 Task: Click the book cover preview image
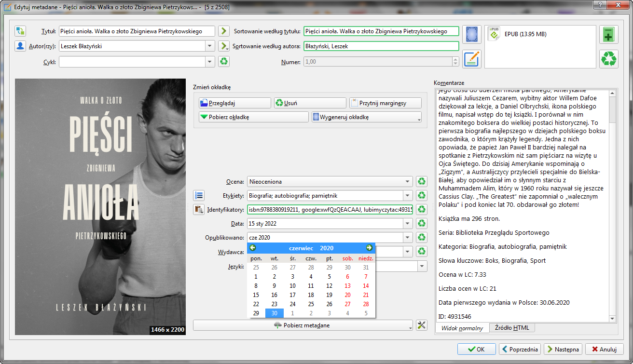tap(100, 207)
